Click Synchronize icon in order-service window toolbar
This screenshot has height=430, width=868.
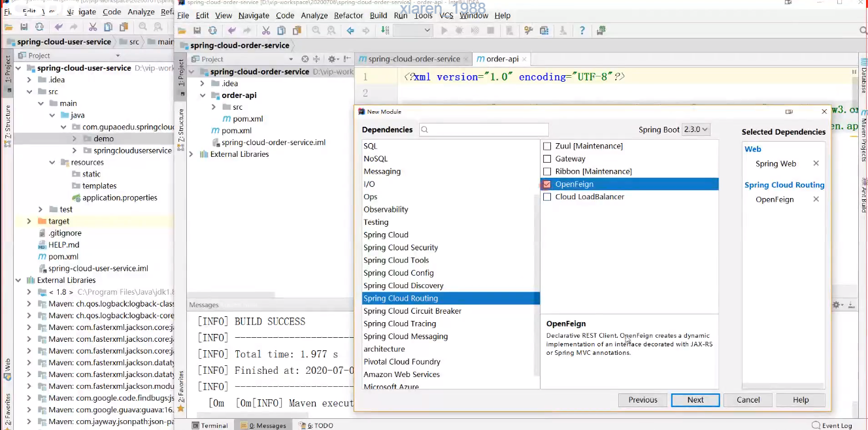[212, 31]
